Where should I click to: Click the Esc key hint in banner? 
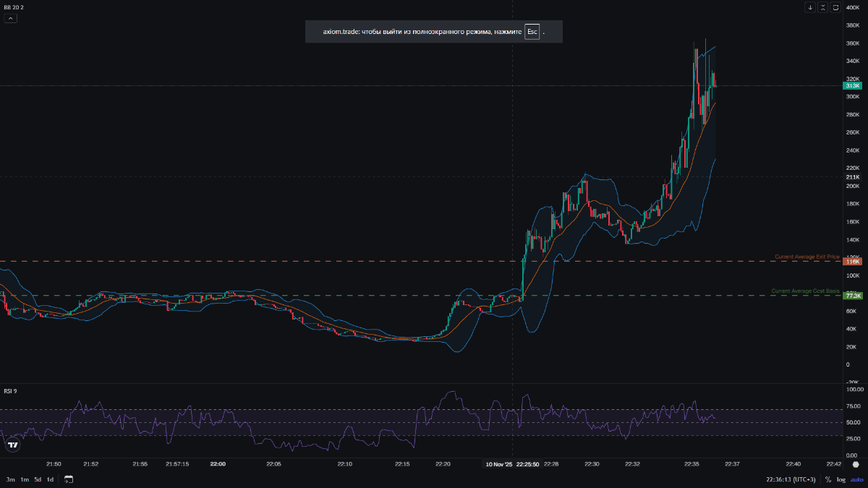(532, 32)
